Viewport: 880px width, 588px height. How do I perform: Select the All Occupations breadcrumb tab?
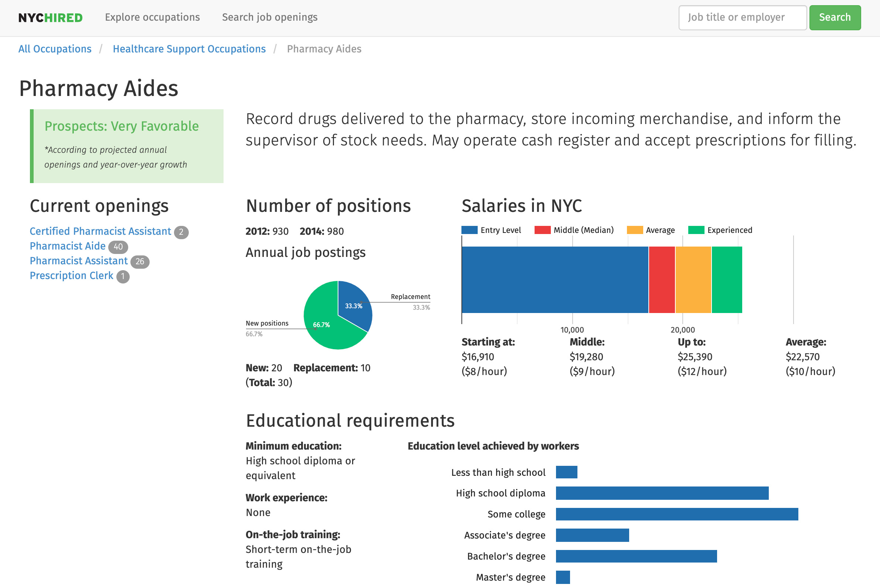coord(55,49)
